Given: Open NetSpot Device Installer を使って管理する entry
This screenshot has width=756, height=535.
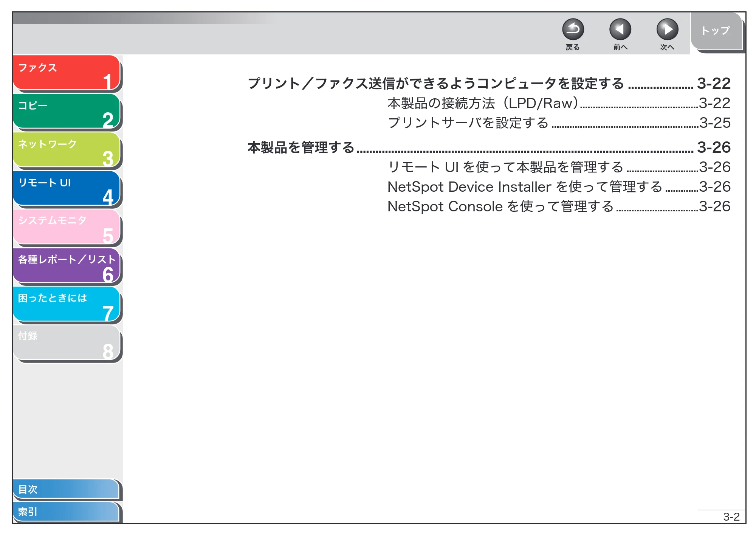Looking at the screenshot, I should pos(559,187).
